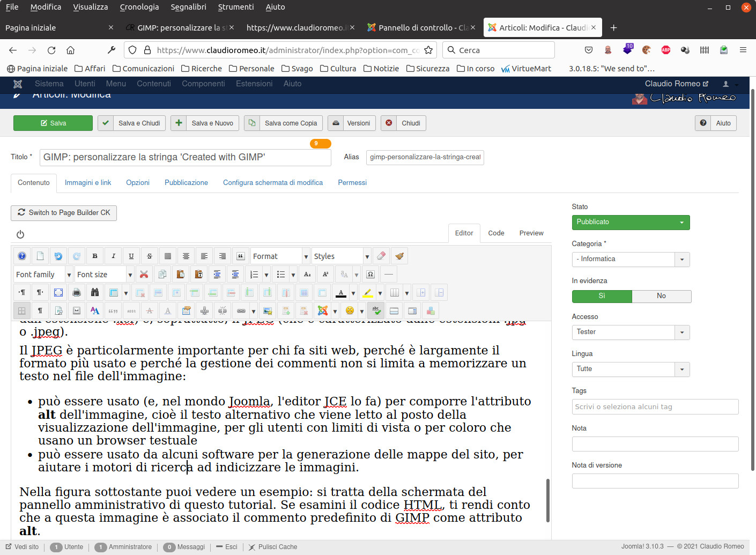Set In evidenza to No

point(661,296)
